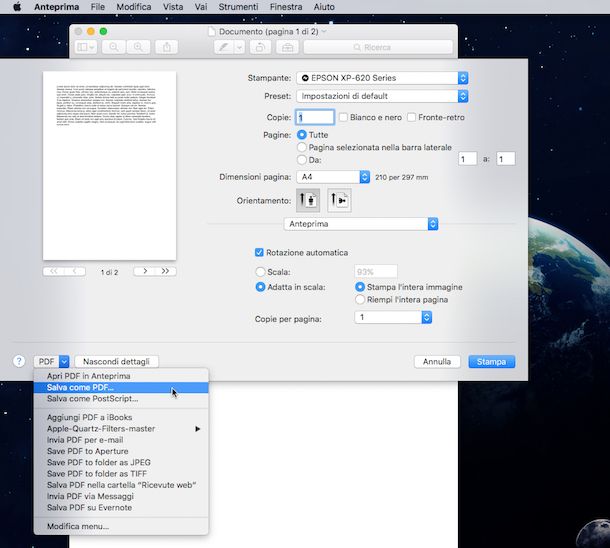The width and height of the screenshot is (610, 548).
Task: Enable Fronte-retro checkbox
Action: (x=411, y=117)
